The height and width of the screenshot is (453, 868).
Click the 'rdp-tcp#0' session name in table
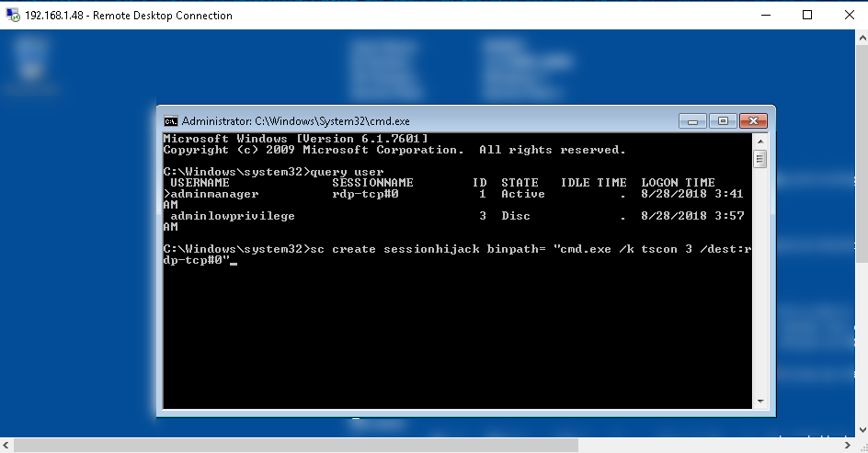[365, 194]
